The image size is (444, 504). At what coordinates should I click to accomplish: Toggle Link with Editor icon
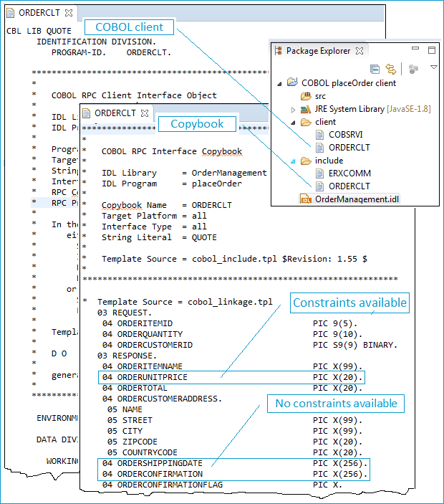391,69
